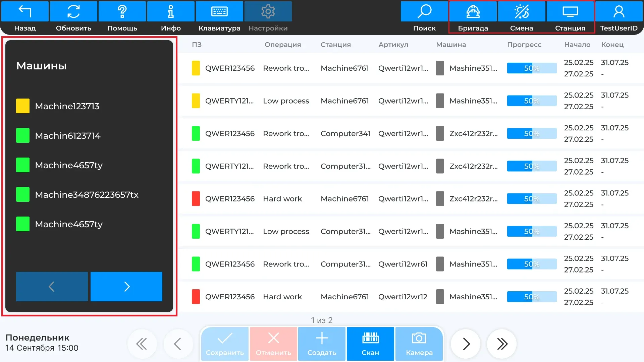Start barcode Скан in bottom bar
The height and width of the screenshot is (362, 644).
[x=370, y=344]
